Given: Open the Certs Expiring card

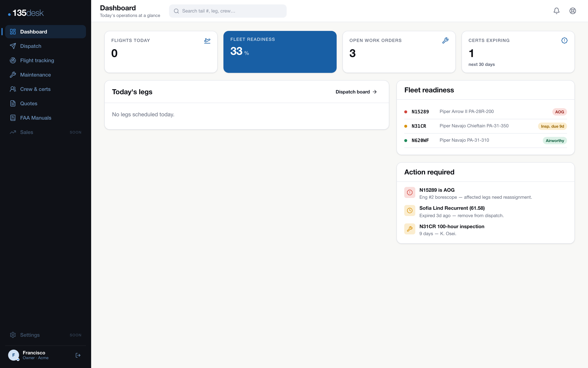Looking at the screenshot, I should [x=518, y=52].
